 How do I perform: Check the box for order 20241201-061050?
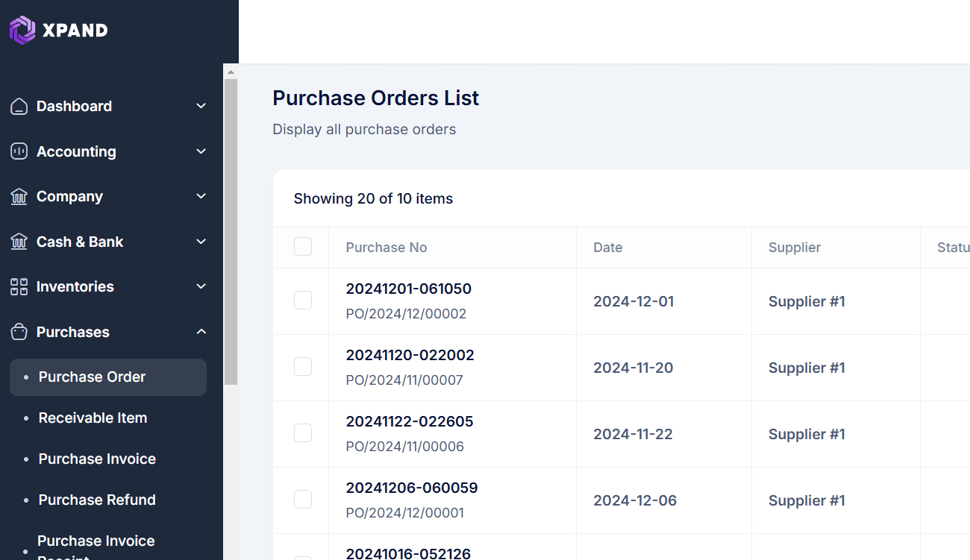(303, 301)
